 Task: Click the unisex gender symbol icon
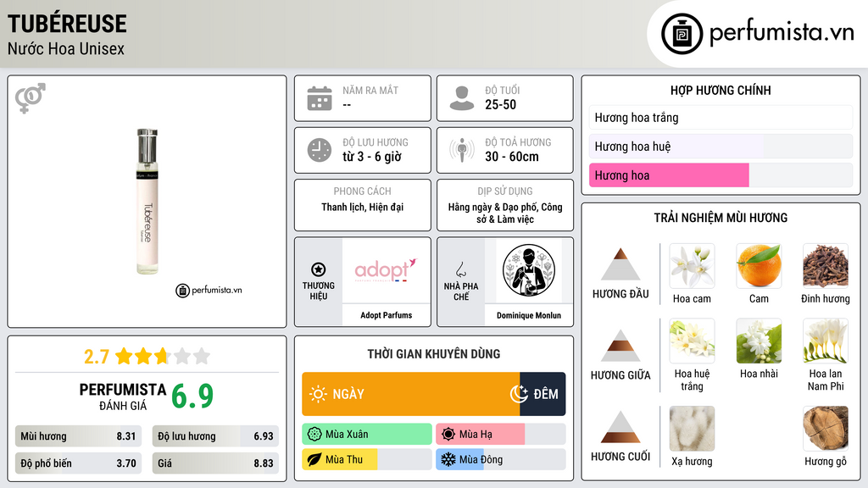click(x=31, y=98)
